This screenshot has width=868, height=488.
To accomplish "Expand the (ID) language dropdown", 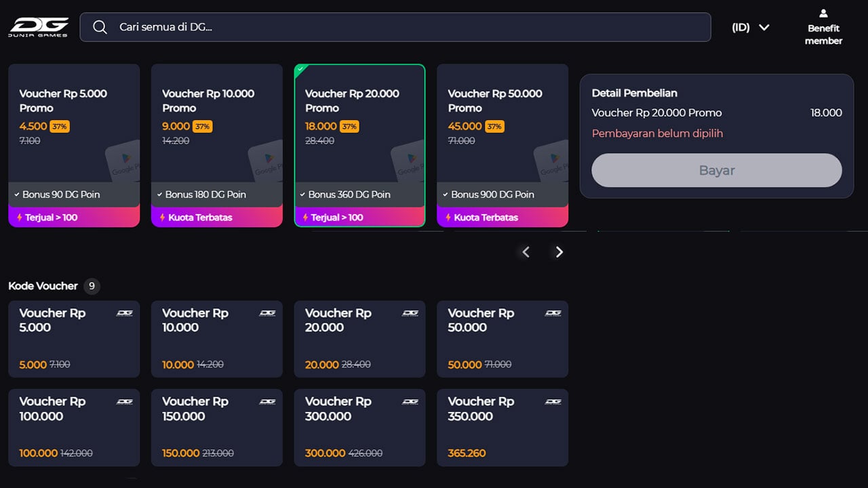I will click(x=751, y=27).
